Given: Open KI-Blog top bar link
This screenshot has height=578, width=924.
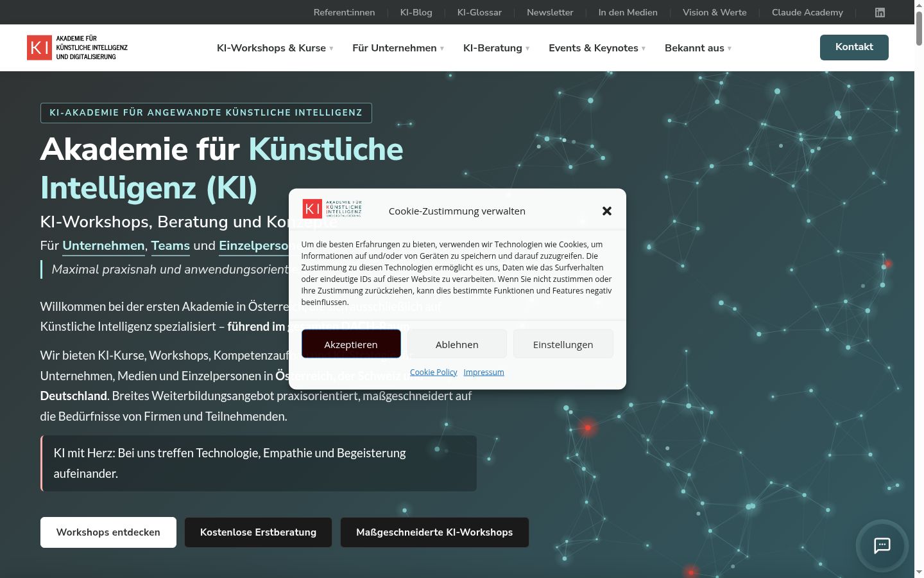Looking at the screenshot, I should (416, 12).
